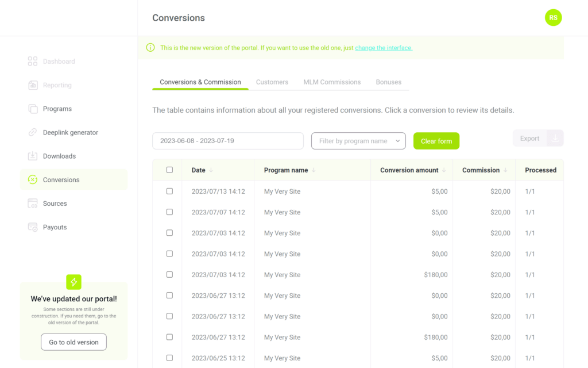Click the RS user avatar
Screen dimensions: 588x368
(553, 18)
